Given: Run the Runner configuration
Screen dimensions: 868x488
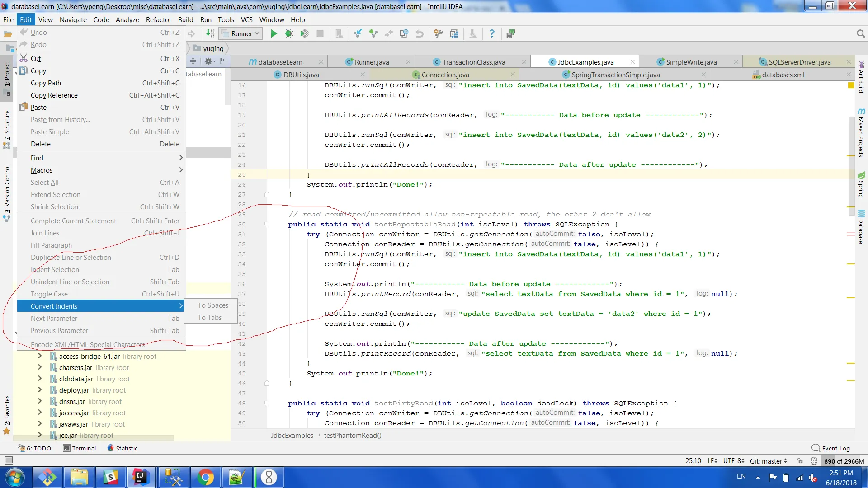Looking at the screenshot, I should click(x=274, y=34).
